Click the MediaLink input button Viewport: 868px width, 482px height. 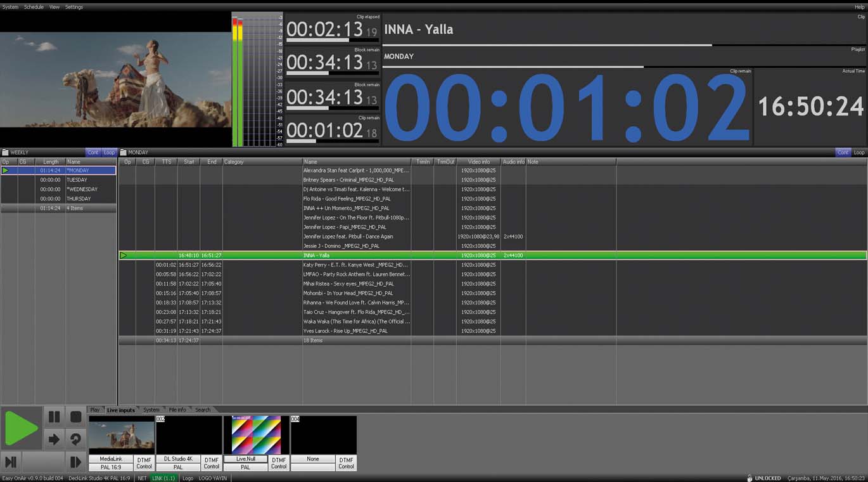(111, 459)
